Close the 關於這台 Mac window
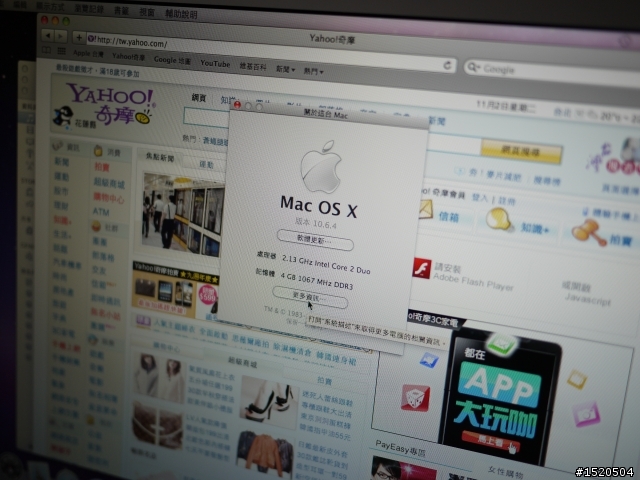The height and width of the screenshot is (480, 640). 237,105
